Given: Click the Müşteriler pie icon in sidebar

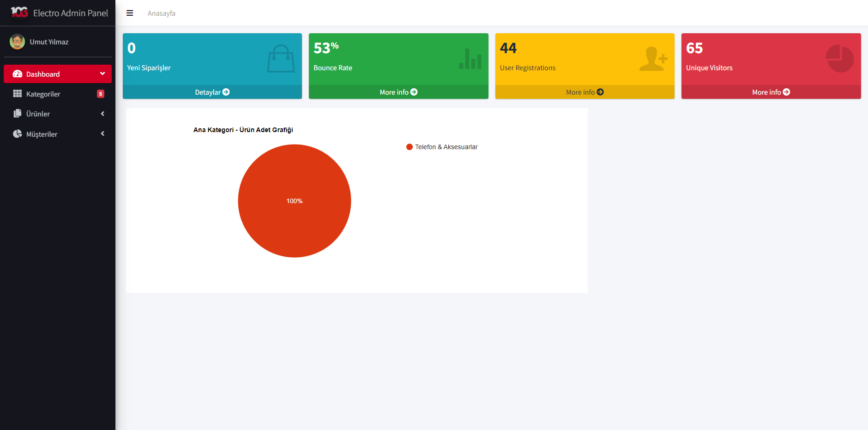Looking at the screenshot, I should point(18,134).
